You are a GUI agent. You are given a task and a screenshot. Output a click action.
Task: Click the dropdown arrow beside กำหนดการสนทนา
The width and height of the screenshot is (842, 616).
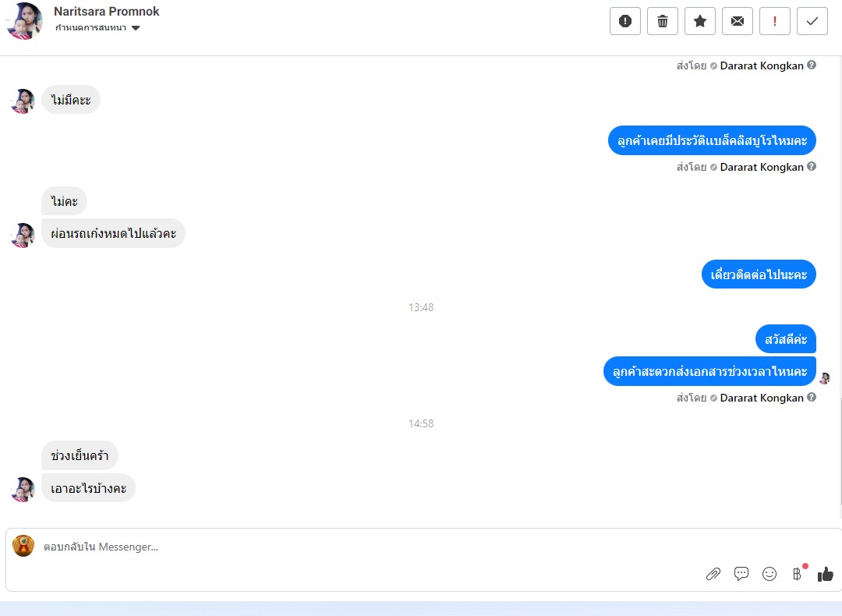[x=136, y=28]
